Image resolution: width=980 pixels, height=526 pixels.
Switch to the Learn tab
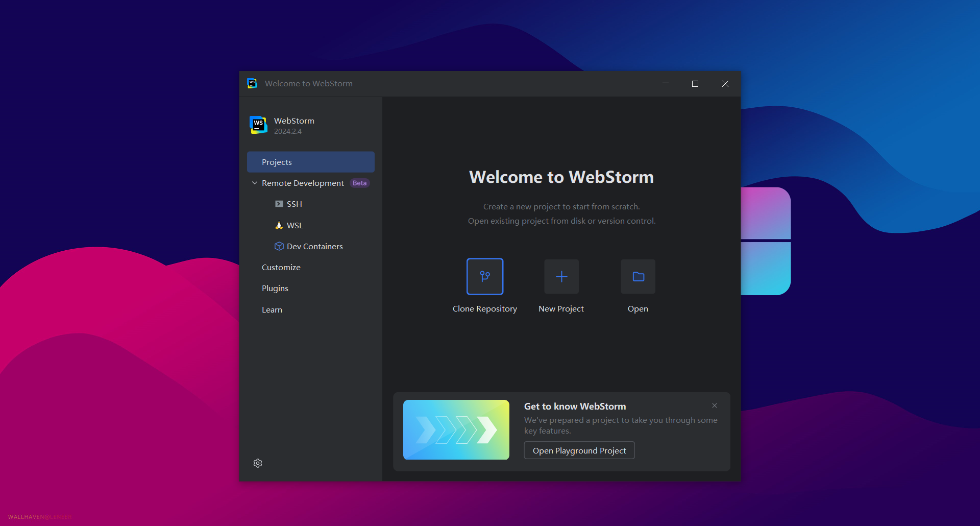[x=311, y=309]
